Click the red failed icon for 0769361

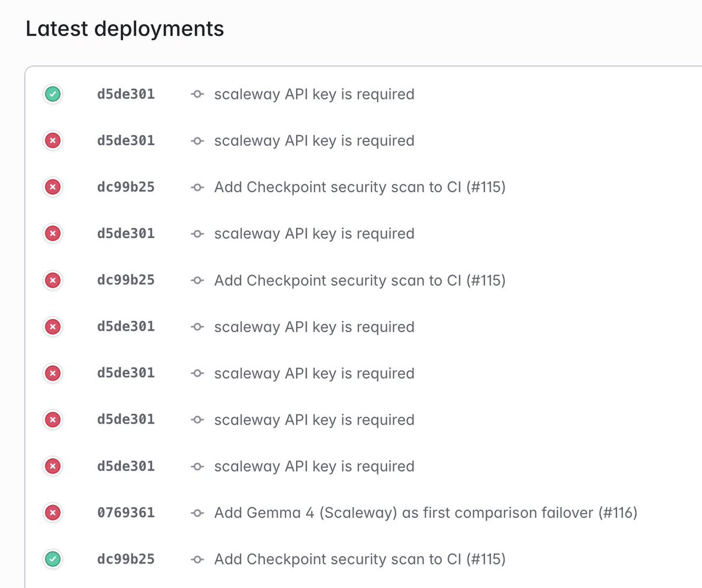click(x=53, y=513)
